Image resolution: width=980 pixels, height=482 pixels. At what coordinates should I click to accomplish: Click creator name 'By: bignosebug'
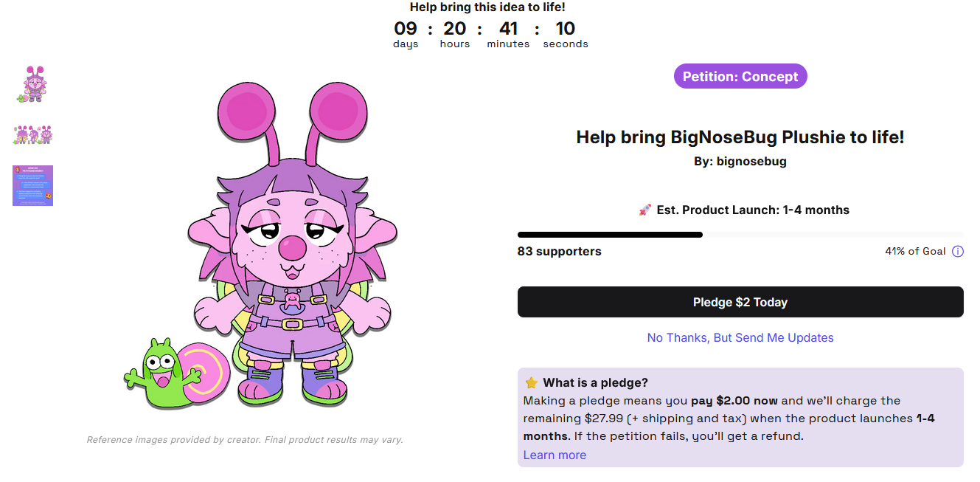pos(740,162)
